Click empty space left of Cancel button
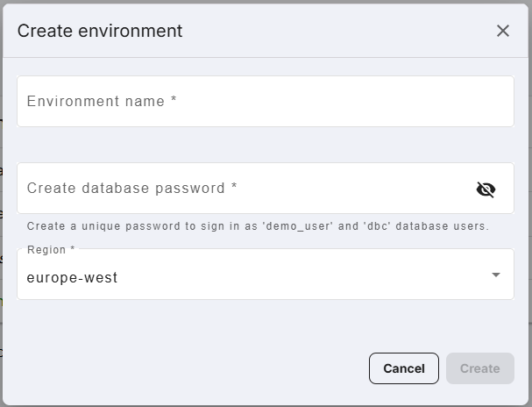 pos(193,368)
